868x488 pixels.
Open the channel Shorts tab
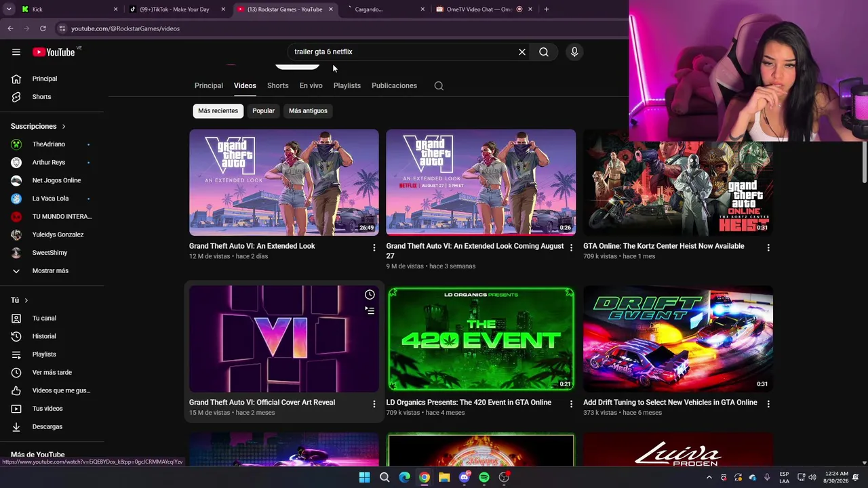click(278, 86)
